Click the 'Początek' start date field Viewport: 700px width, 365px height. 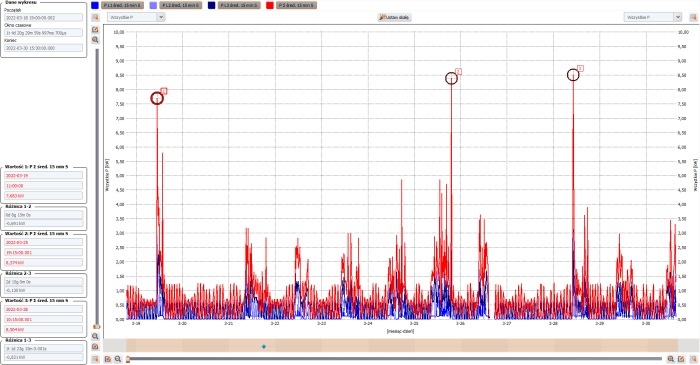point(43,17)
